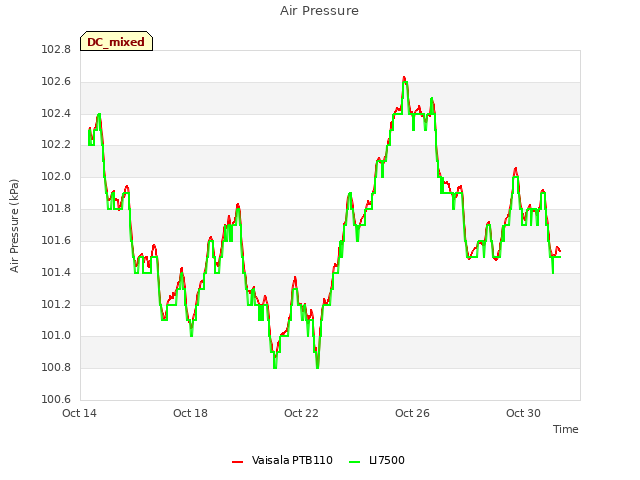Click the Oct 26 x-axis tick label
This screenshot has width=640, height=480.
[412, 413]
